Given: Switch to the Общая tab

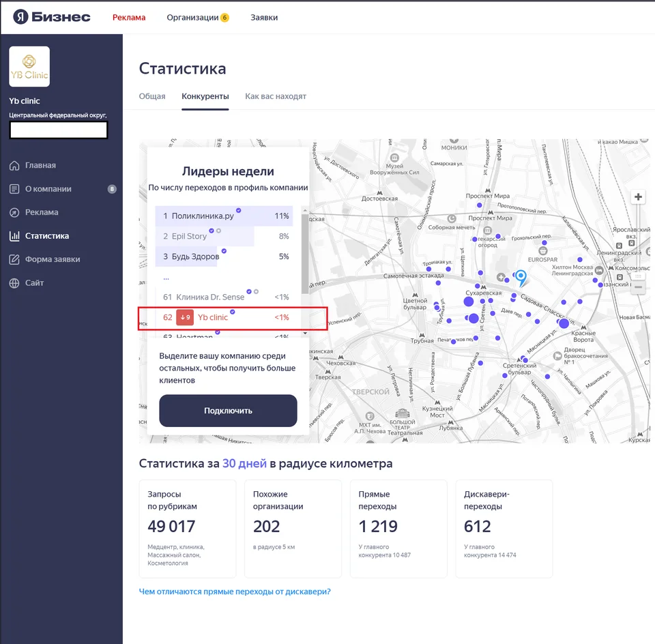Looking at the screenshot, I should tap(152, 96).
